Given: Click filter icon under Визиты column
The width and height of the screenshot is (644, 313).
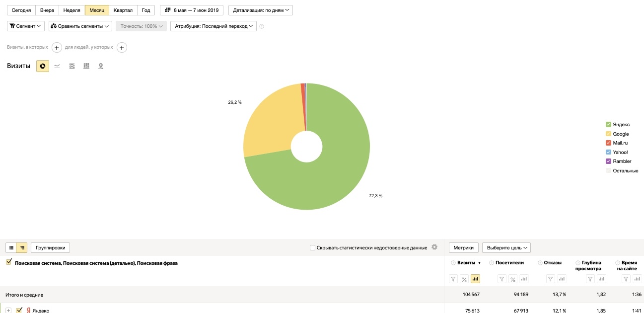Looking at the screenshot, I should click(x=453, y=279).
